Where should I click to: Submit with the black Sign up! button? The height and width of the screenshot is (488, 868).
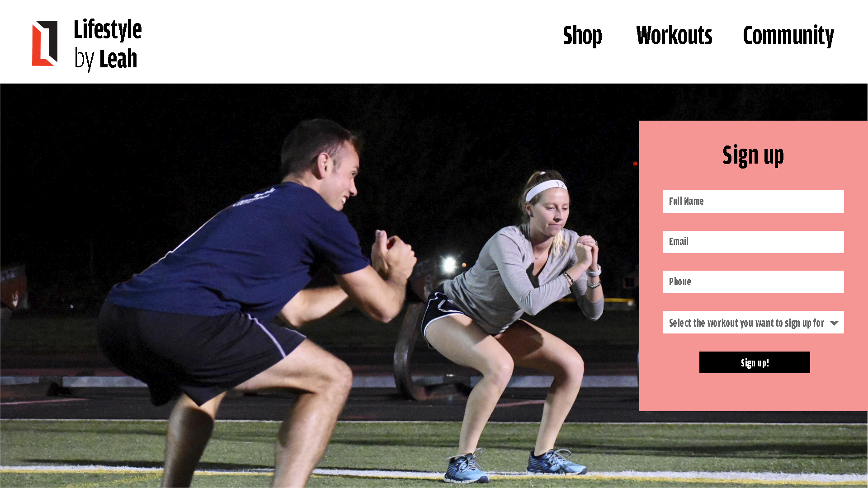pyautogui.click(x=755, y=362)
